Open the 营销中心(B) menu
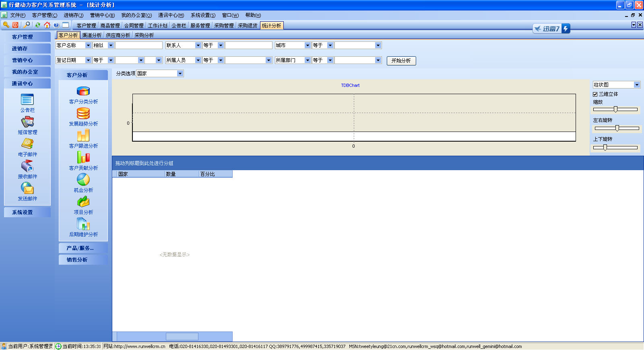Viewport: 644px width, 350px height. pyautogui.click(x=102, y=15)
